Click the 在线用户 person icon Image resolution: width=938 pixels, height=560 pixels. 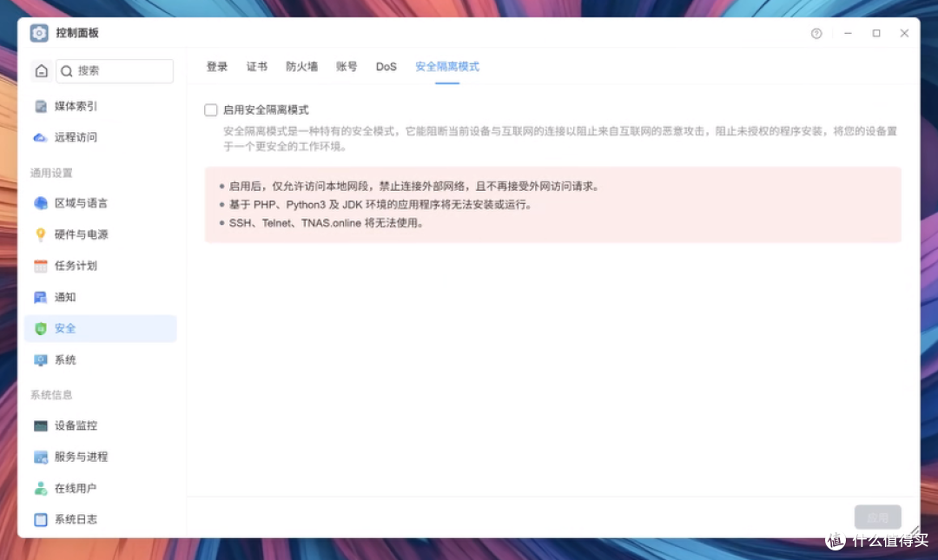[41, 488]
